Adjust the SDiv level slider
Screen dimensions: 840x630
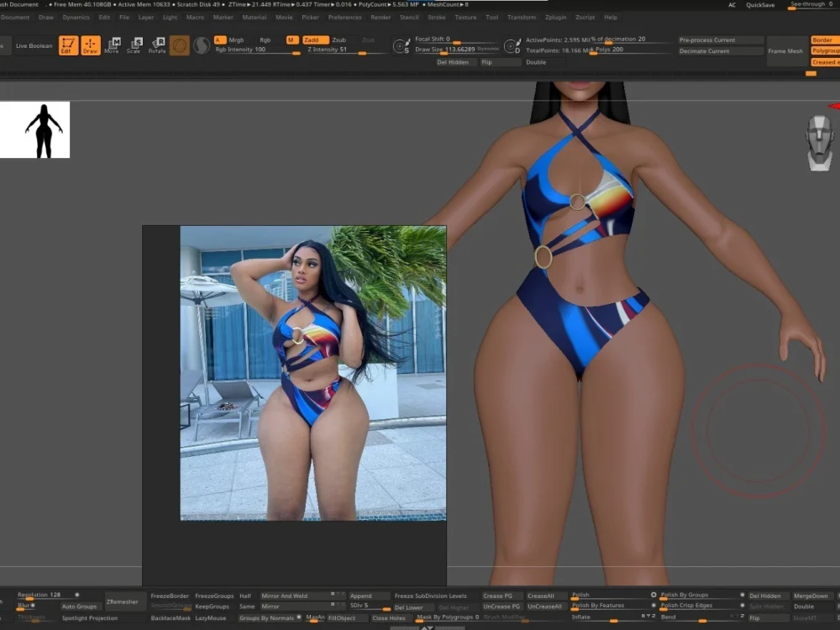point(369,606)
